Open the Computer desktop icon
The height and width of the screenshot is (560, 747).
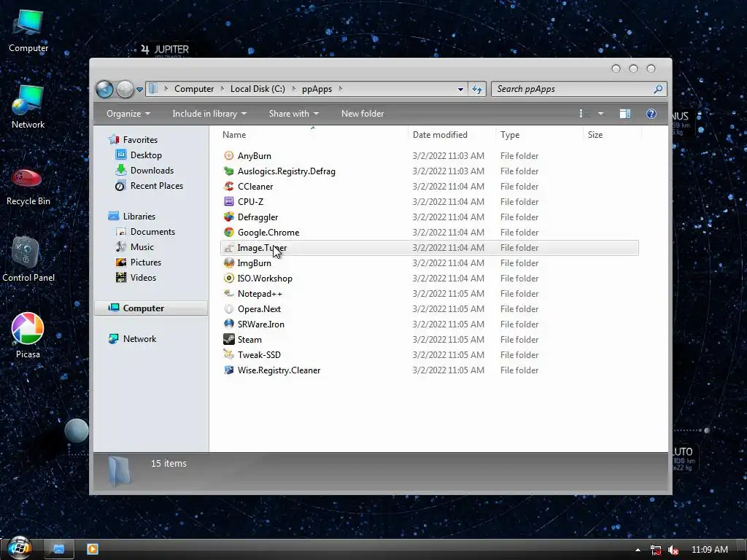point(28,31)
